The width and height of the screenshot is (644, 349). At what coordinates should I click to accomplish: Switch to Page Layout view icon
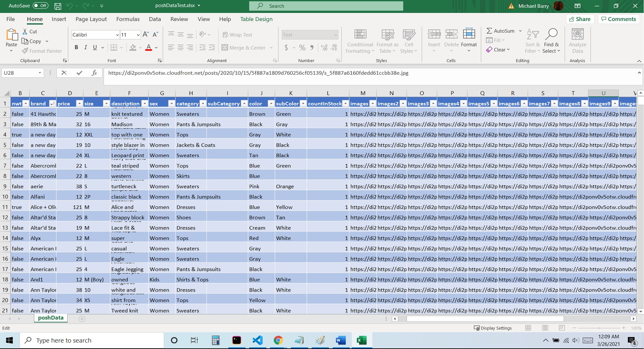pos(545,328)
